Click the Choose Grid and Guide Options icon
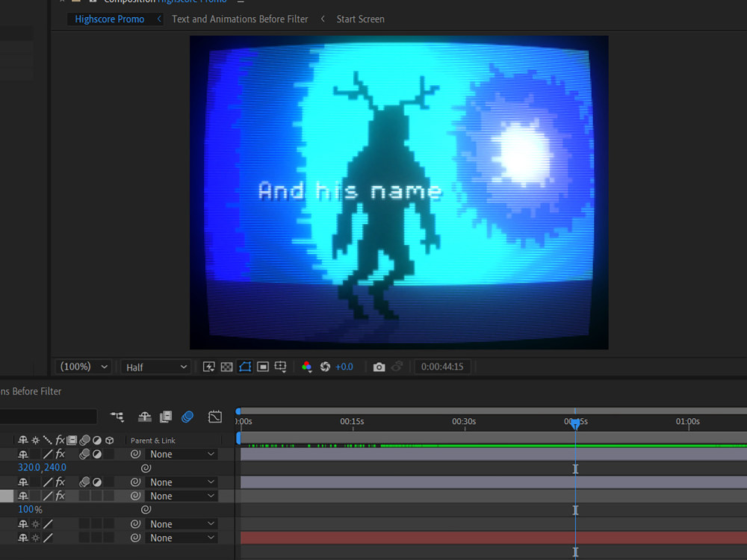The height and width of the screenshot is (560, 747). point(280,367)
